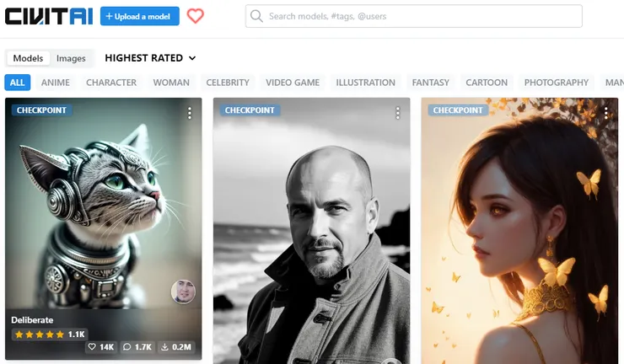Click the 0.2M downloads count on Deliberate
Viewport: 624px width, 364px height.
(176, 347)
